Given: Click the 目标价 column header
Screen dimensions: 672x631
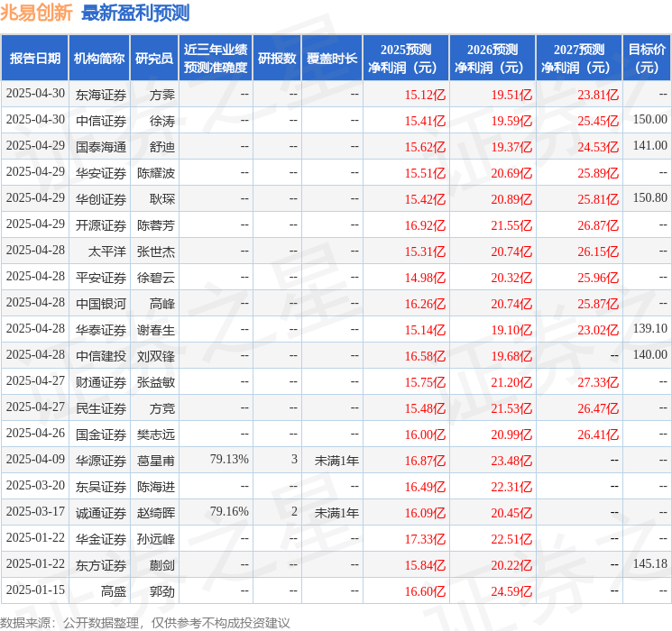Looking at the screenshot, I should point(647,59).
